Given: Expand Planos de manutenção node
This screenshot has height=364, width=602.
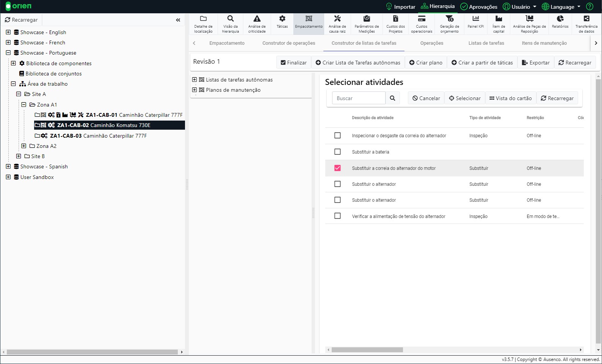Looking at the screenshot, I should tap(194, 90).
